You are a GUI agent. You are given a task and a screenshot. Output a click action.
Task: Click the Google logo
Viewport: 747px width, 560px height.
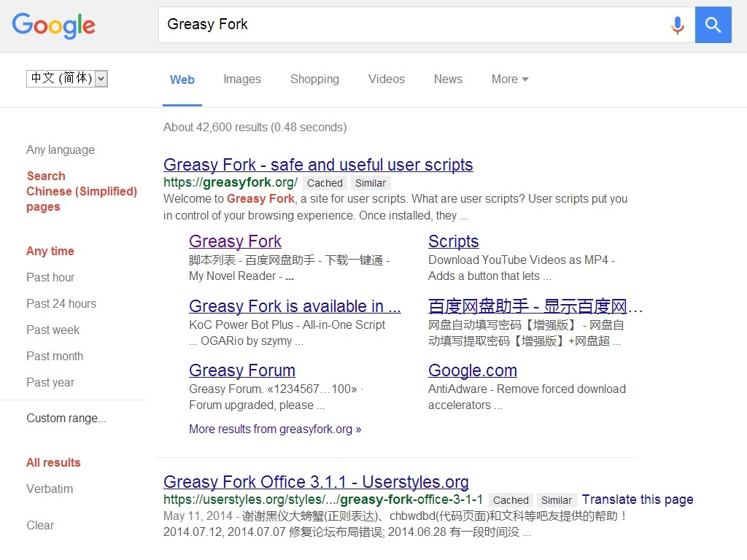click(x=53, y=26)
